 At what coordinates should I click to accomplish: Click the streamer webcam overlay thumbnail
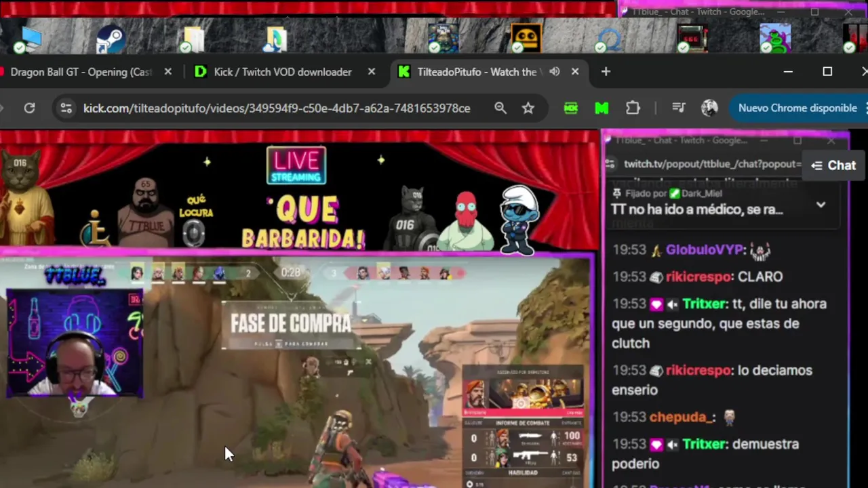click(x=75, y=344)
